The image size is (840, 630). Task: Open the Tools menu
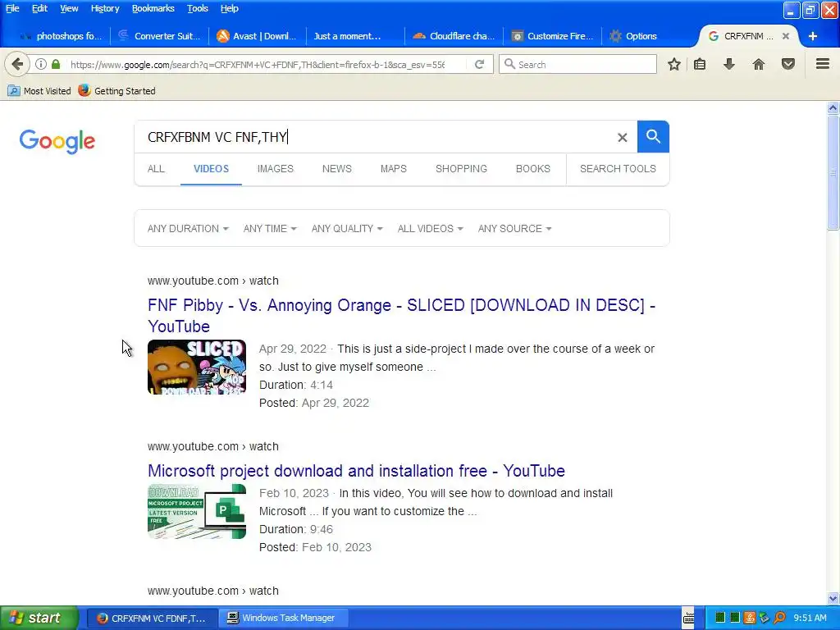point(198,8)
